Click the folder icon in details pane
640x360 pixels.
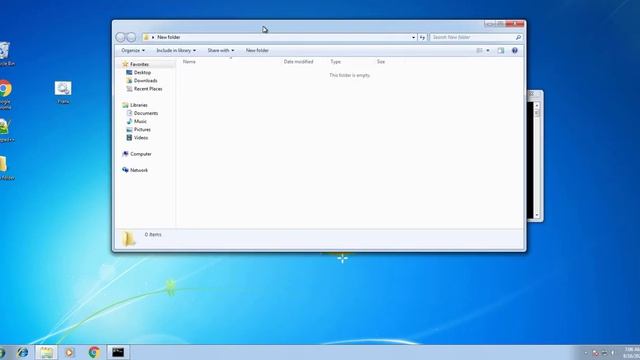click(129, 239)
